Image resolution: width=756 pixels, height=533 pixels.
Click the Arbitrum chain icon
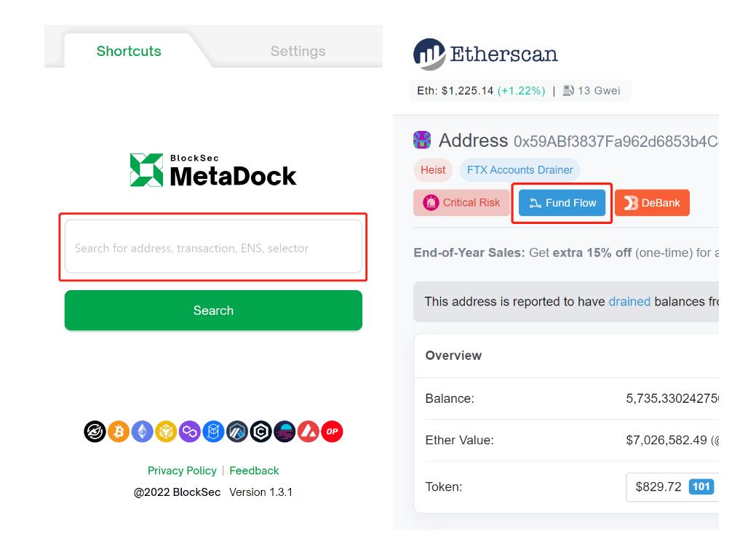[237, 432]
